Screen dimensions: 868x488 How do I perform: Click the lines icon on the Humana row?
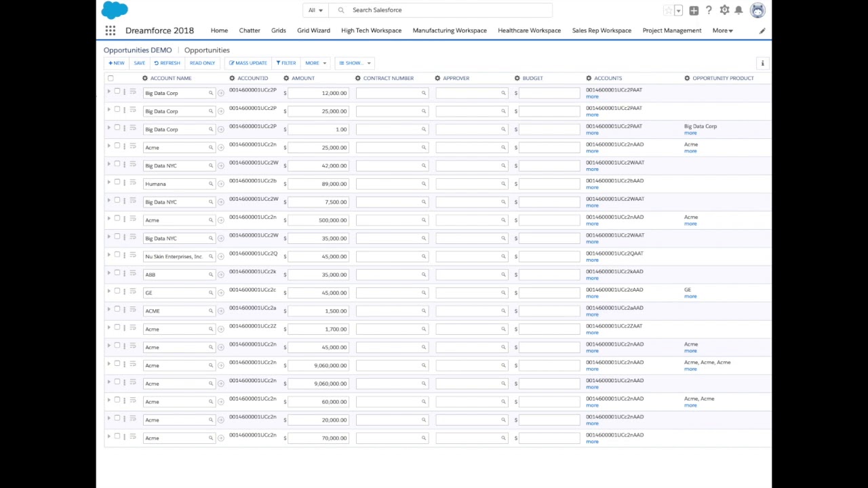click(133, 182)
